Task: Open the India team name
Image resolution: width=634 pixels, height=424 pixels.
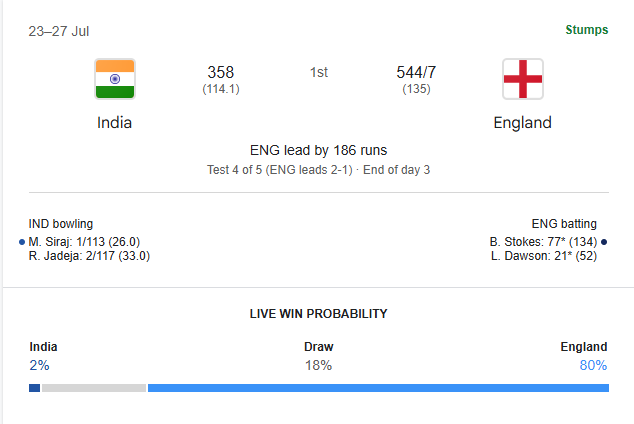Action: (114, 122)
